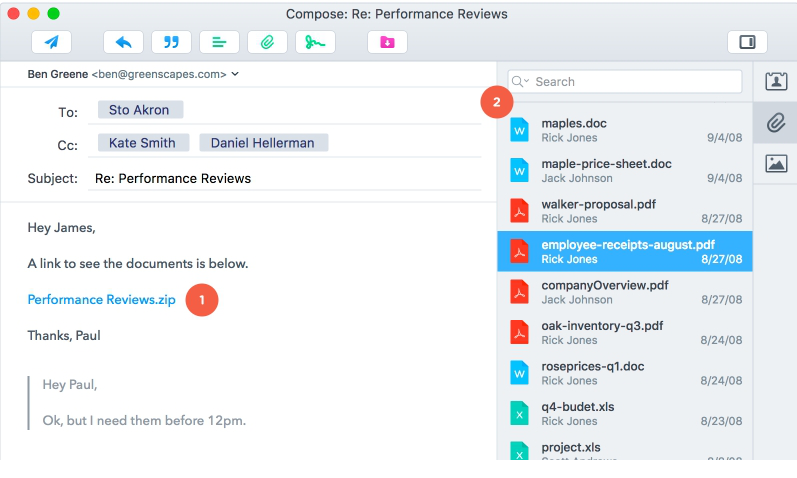Click Word icon of maple-price-sheet.doc
Image resolution: width=797 pixels, height=478 pixels.
(x=519, y=170)
